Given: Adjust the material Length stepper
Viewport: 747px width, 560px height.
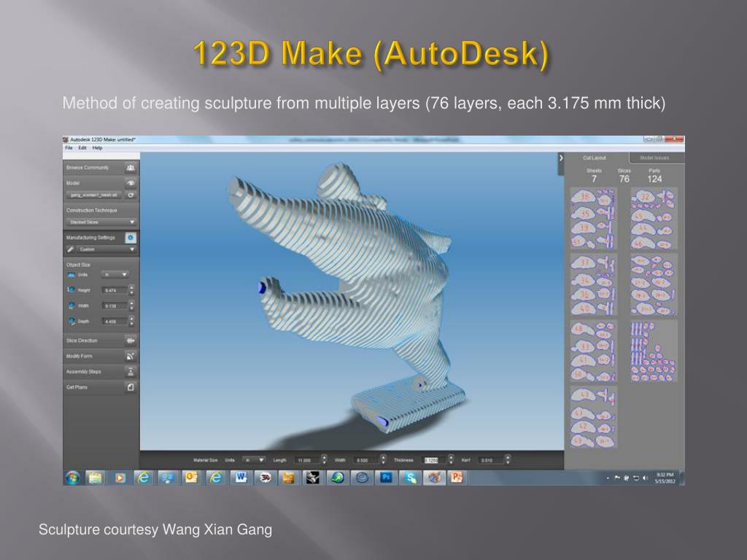Looking at the screenshot, I should tap(325, 460).
